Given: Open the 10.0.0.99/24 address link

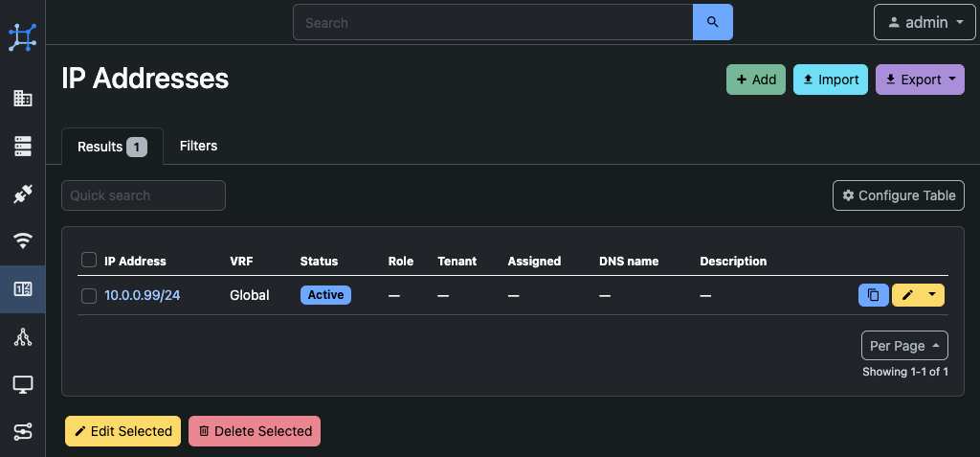Looking at the screenshot, I should click(x=142, y=295).
